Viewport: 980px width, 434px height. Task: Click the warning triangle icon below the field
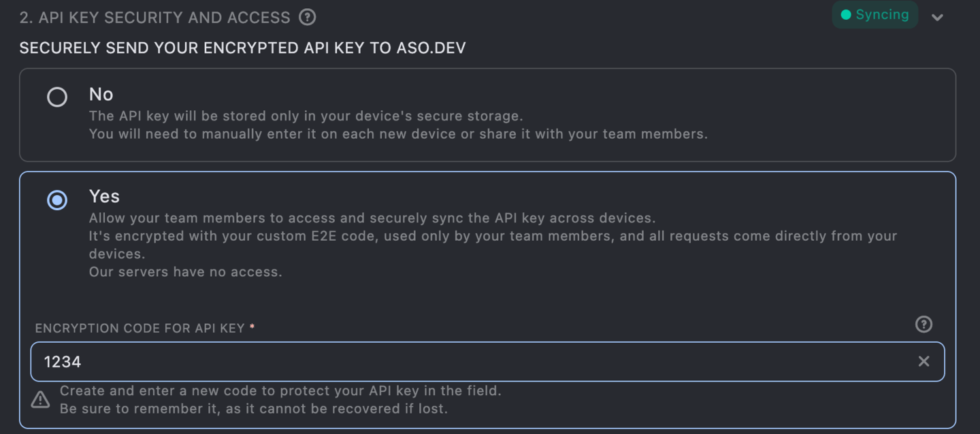click(x=41, y=399)
